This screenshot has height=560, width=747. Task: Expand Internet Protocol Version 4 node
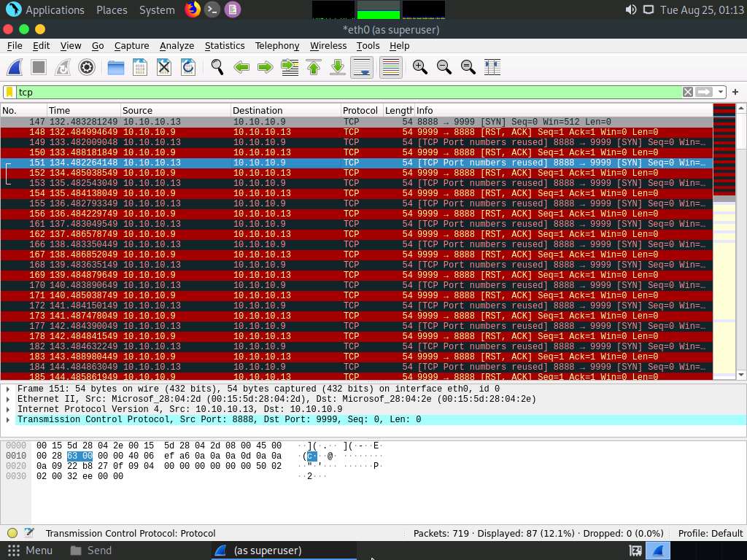tap(7, 409)
